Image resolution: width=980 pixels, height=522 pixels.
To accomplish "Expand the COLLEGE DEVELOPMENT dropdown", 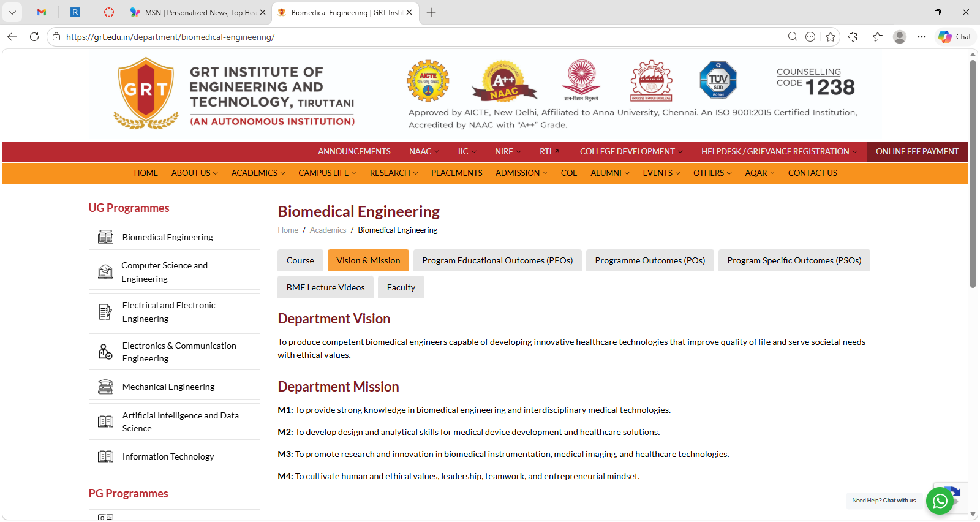I will pyautogui.click(x=631, y=151).
